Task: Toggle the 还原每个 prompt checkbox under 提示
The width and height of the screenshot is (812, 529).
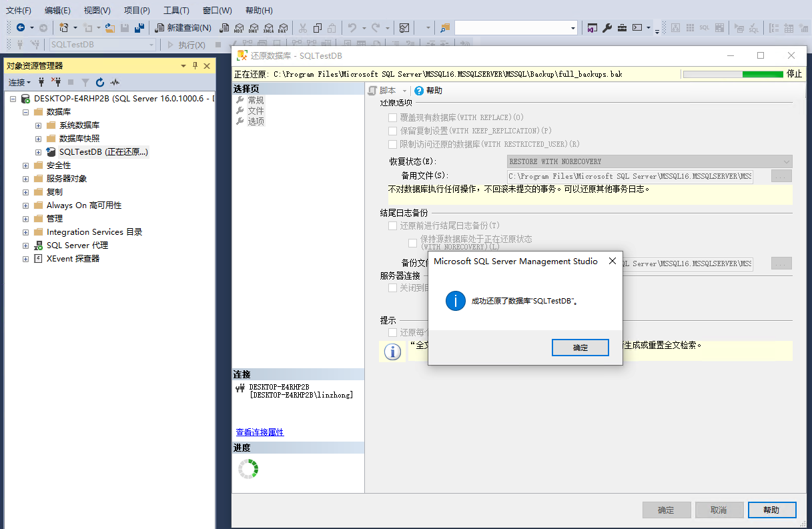Action: tap(392, 332)
